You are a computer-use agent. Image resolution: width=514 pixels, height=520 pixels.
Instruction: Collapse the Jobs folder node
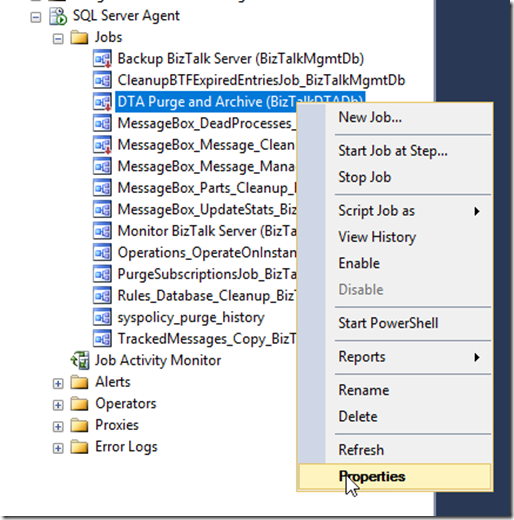pos(58,39)
